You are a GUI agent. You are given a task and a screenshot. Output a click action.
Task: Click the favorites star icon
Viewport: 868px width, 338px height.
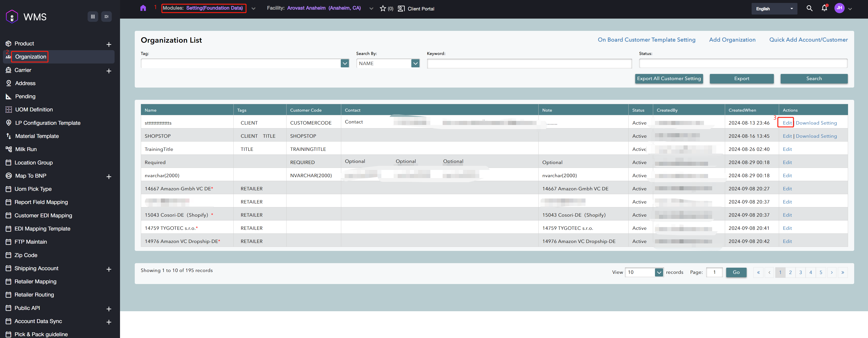pos(383,8)
